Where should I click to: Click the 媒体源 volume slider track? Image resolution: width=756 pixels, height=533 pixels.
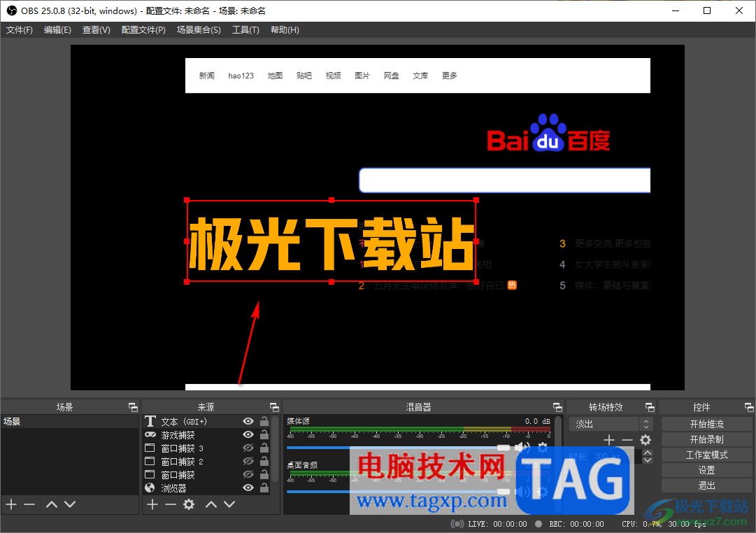398,448
